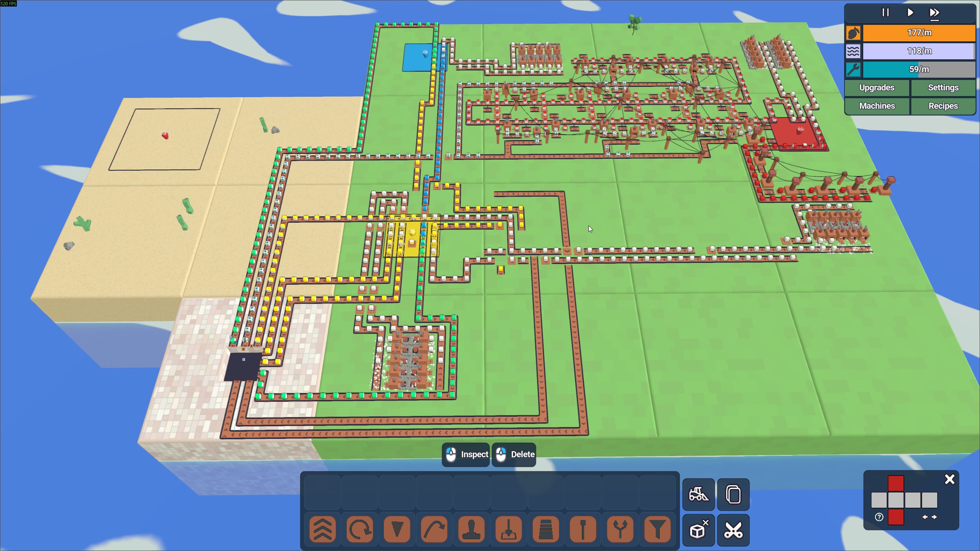Click the orange 177/m progress bar
This screenshot has height=551, width=980.
(919, 33)
